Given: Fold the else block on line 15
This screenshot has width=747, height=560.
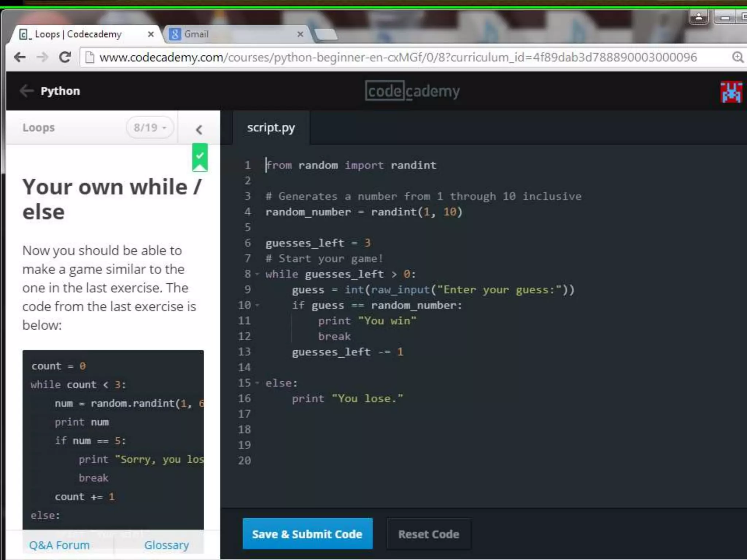Looking at the screenshot, I should click(258, 383).
